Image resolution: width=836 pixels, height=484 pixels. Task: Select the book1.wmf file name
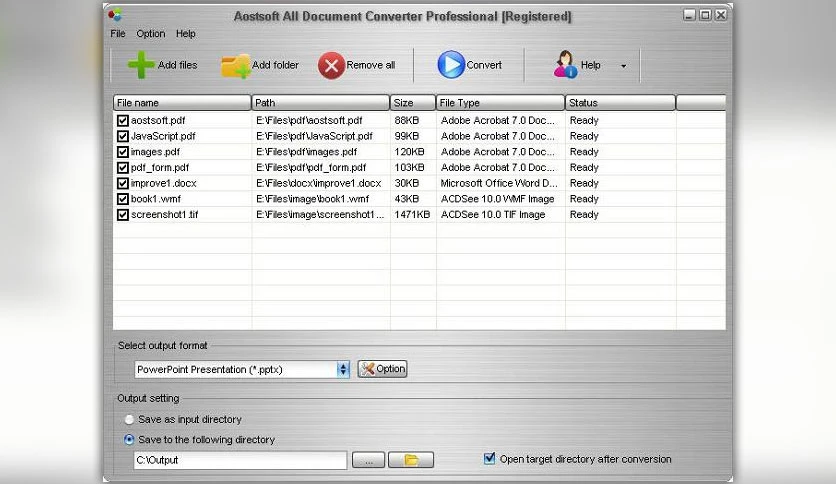(x=156, y=199)
